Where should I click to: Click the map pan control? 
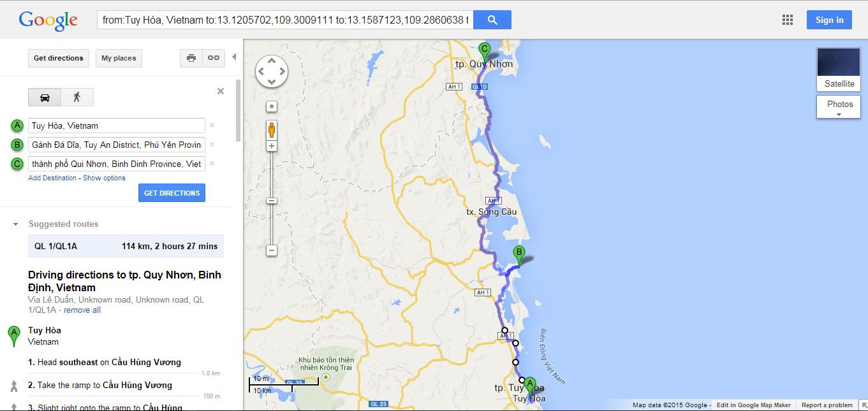[272, 71]
